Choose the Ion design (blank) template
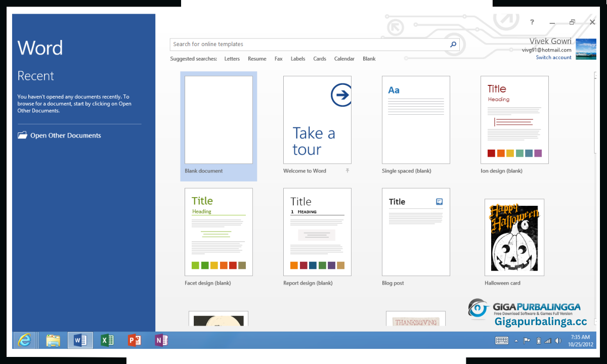Screen dimensions: 607x364 click(x=514, y=120)
